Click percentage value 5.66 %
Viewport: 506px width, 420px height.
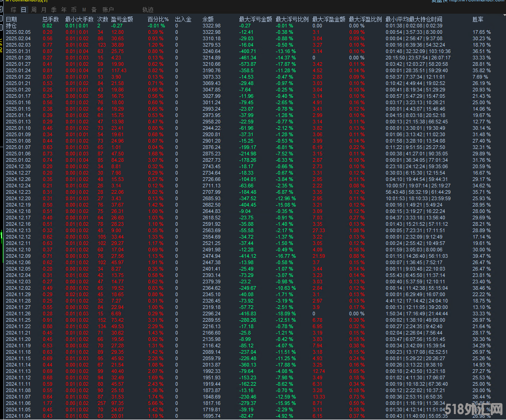point(156,403)
